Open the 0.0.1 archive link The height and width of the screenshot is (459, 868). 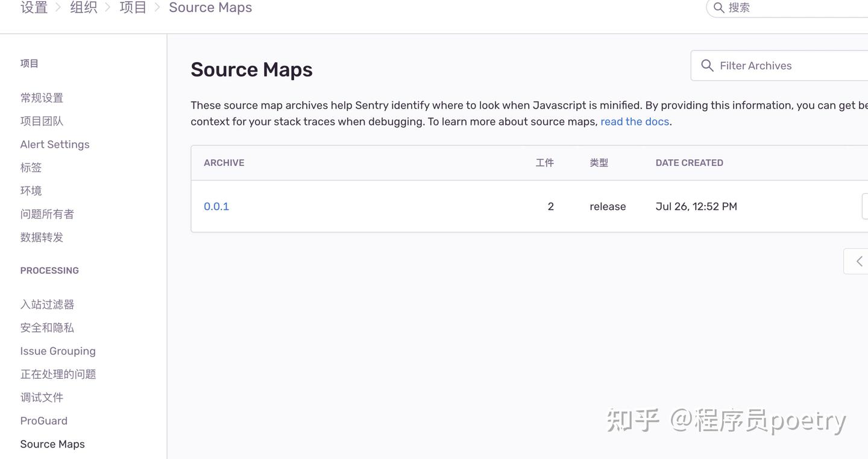(216, 206)
